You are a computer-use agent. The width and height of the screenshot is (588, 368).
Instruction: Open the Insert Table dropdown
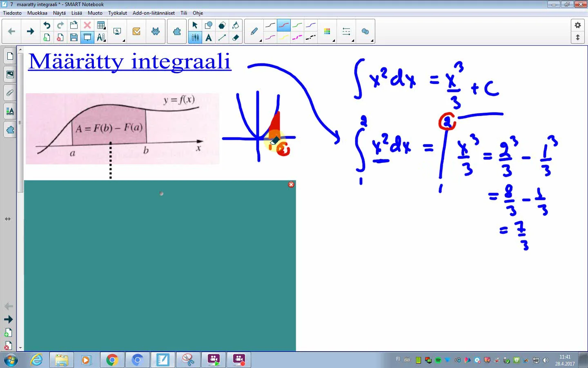pyautogui.click(x=101, y=25)
